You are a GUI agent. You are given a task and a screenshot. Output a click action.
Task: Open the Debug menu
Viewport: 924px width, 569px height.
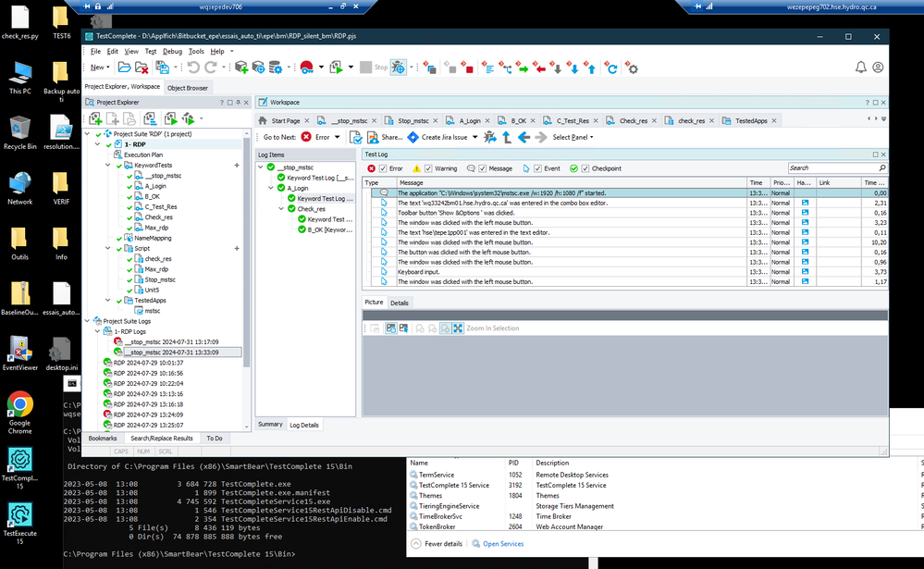(172, 51)
